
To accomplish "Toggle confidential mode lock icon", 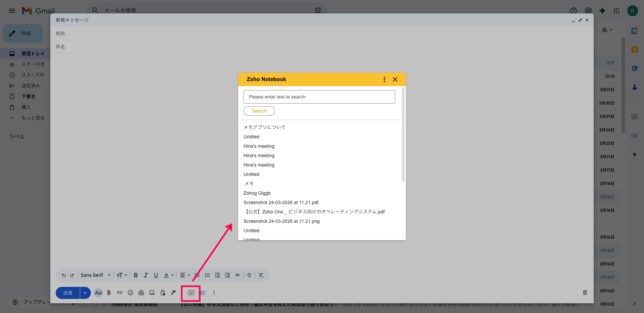I will [163, 293].
